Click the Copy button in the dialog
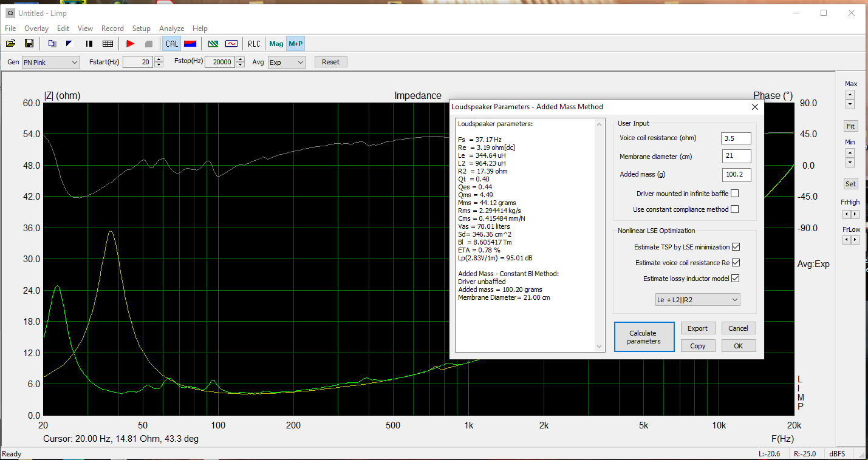Screen dimensions: 868x460 pos(698,346)
